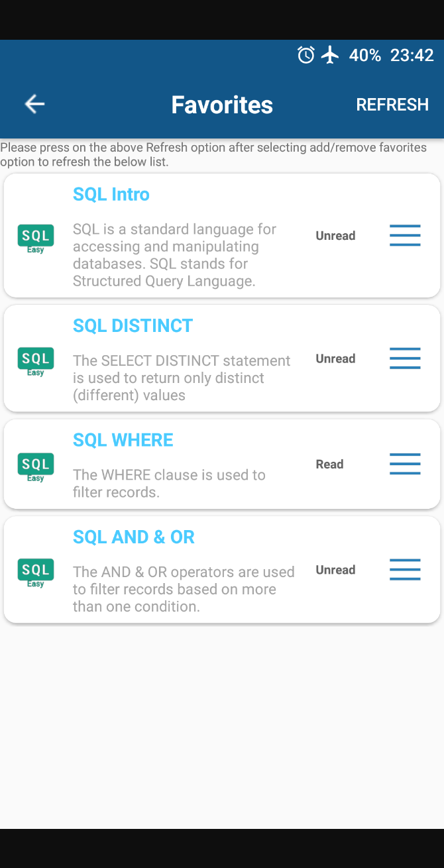
Task: Open the SQL DISTINCT lesson title
Action: click(x=133, y=325)
